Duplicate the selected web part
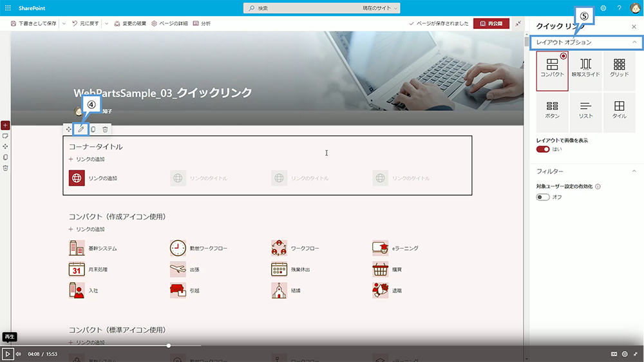 click(x=93, y=129)
